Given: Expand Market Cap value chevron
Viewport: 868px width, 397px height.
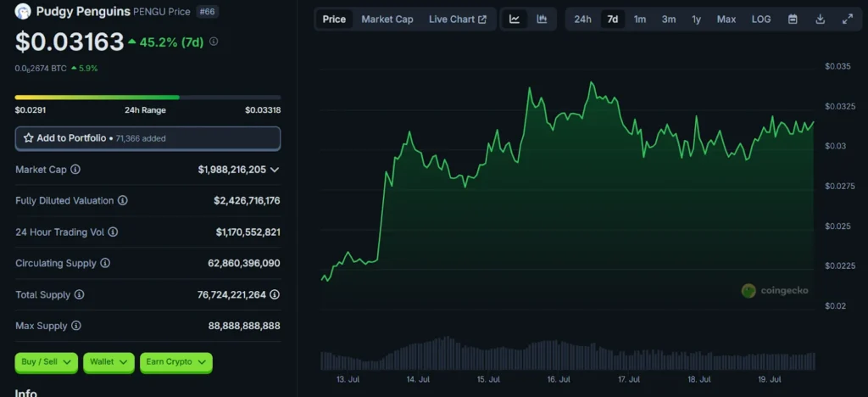Looking at the screenshot, I should pyautogui.click(x=275, y=170).
